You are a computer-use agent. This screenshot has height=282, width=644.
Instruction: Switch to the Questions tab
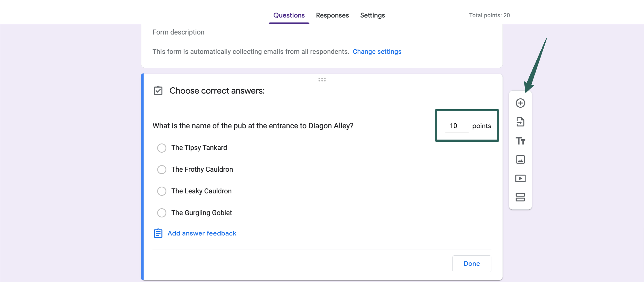[289, 15]
